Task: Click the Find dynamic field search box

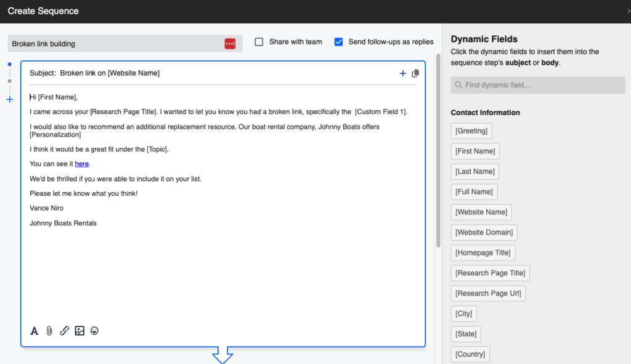Action: click(537, 85)
